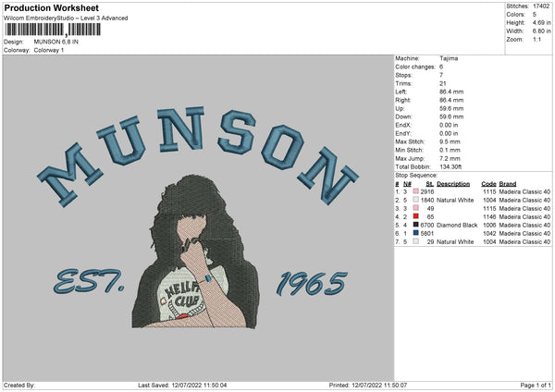This screenshot has height=392, width=555.
Task: Click the 'Right:' value 86.4 mm
Action: click(451, 100)
